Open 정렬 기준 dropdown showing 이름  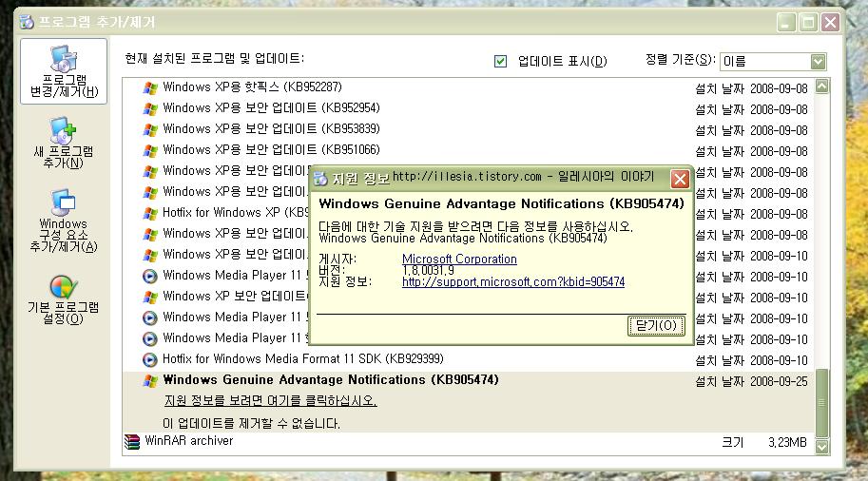click(773, 62)
